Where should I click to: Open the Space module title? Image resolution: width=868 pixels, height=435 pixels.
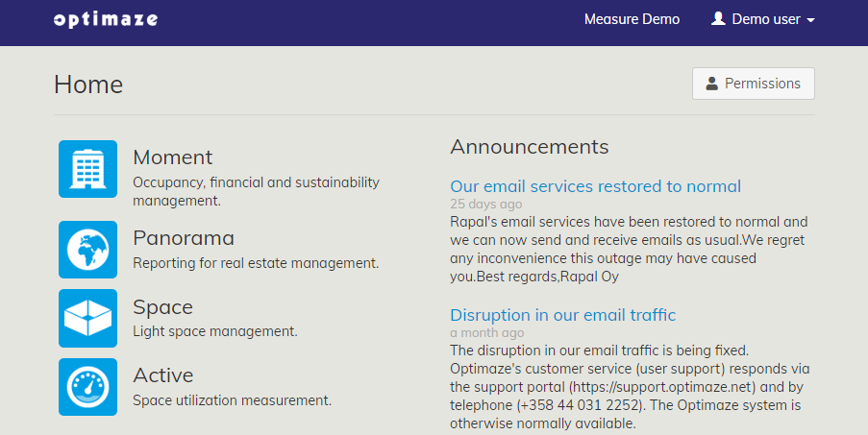tap(162, 307)
